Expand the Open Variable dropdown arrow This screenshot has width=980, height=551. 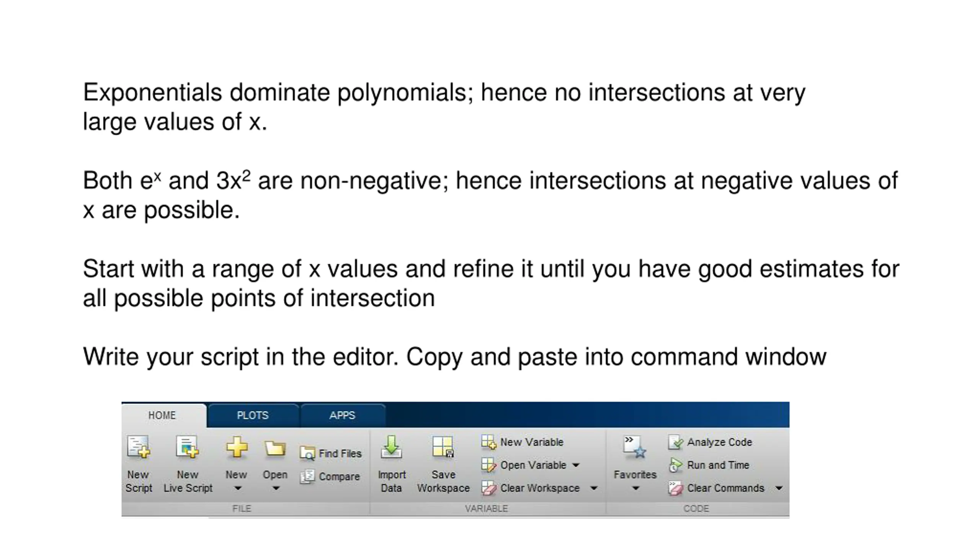576,465
